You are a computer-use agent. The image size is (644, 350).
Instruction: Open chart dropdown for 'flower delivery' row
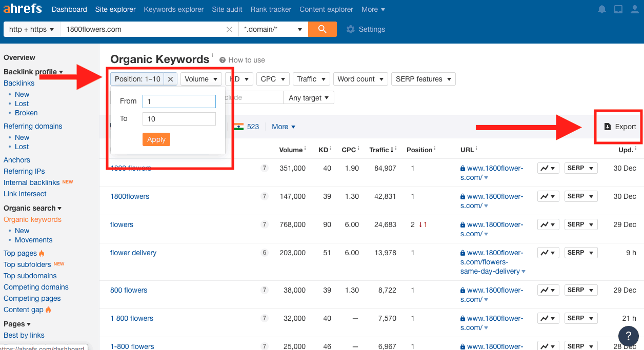548,253
